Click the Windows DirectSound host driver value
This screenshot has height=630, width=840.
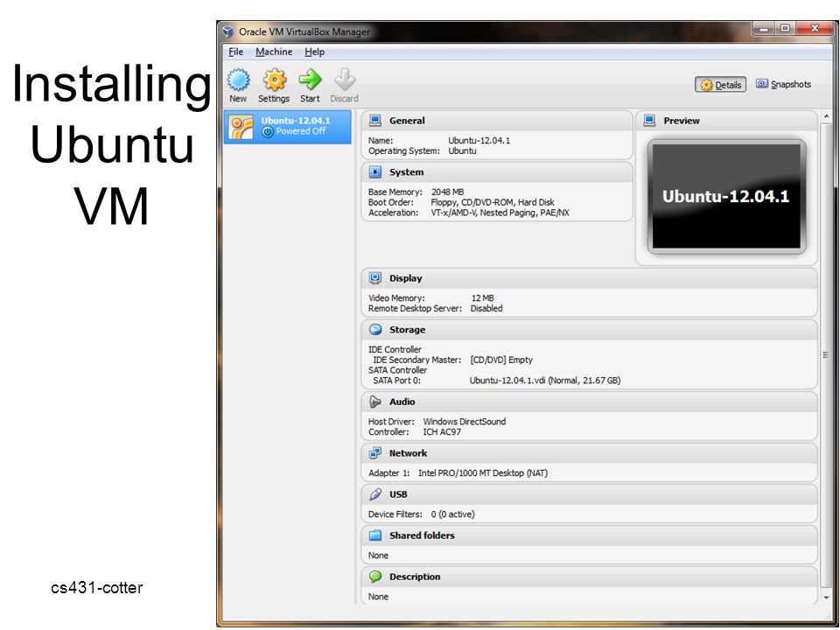(465, 422)
